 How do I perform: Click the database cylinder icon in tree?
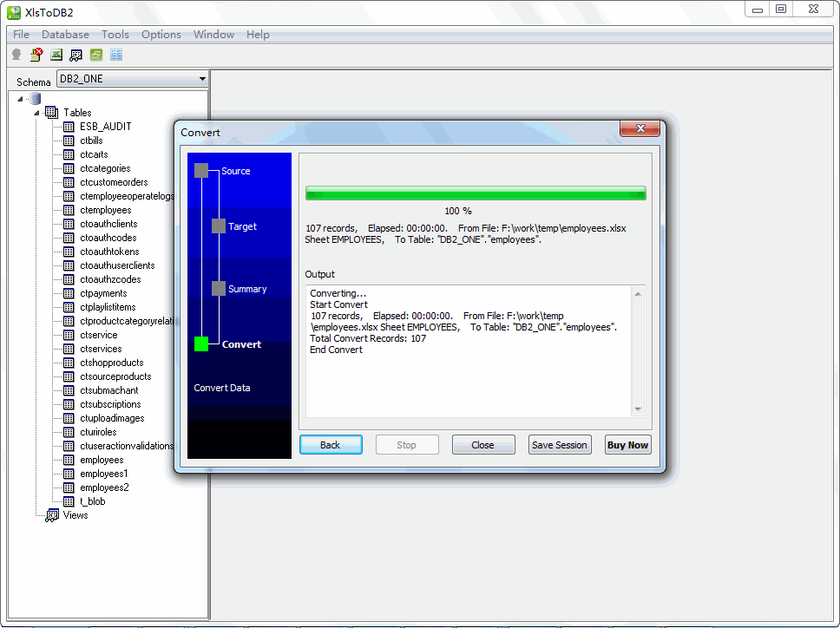tap(36, 99)
